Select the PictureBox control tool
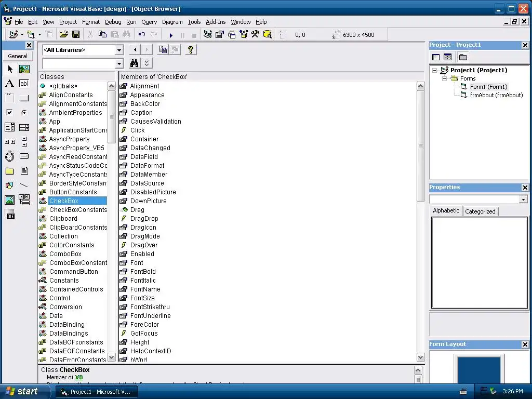 point(24,69)
